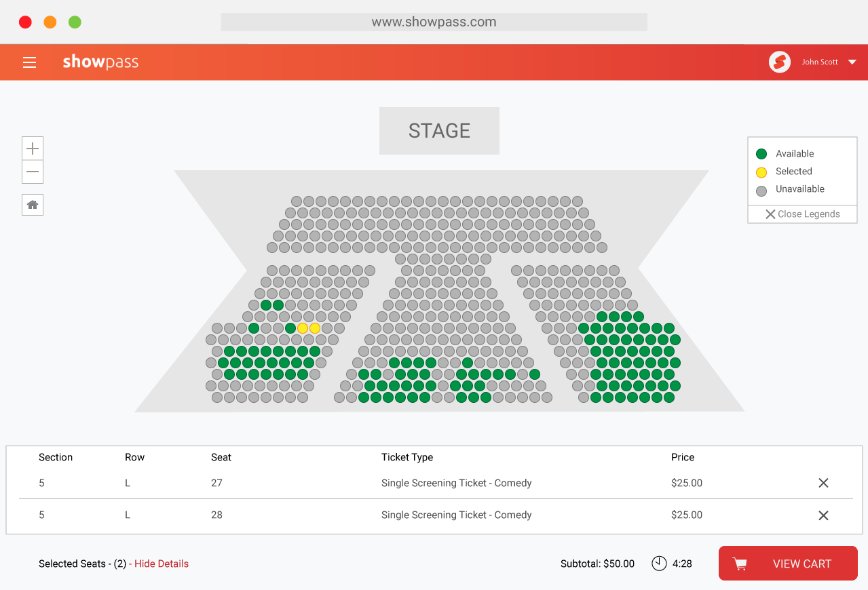The height and width of the screenshot is (590, 868).
Task: Click the home icon to reset the map view
Action: [x=32, y=204]
